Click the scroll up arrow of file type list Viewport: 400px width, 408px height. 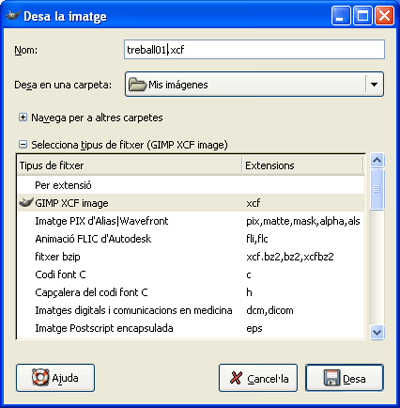(377, 161)
